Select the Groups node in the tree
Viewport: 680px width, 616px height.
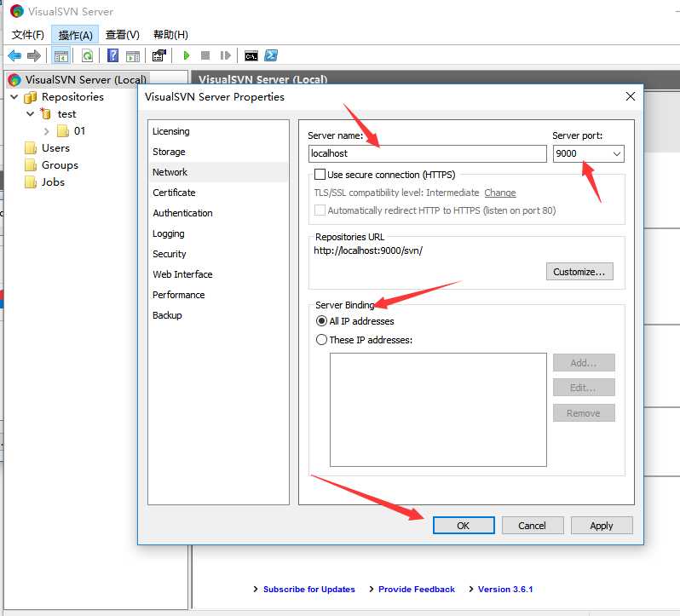(60, 165)
